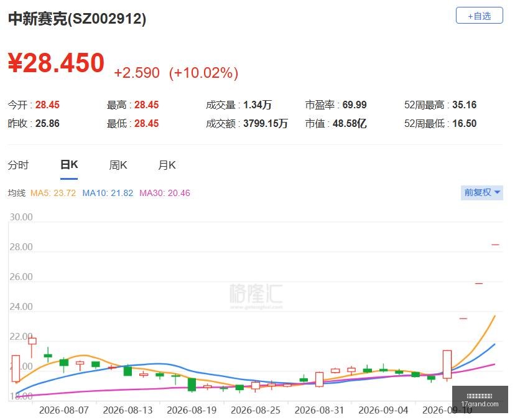Expand the 前复权 dropdown

(x=482, y=192)
